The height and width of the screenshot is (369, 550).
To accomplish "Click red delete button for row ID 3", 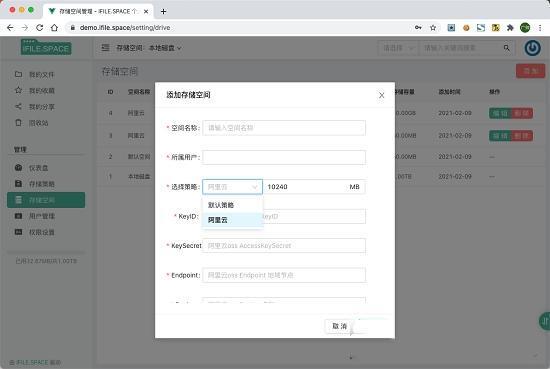I will point(522,135).
